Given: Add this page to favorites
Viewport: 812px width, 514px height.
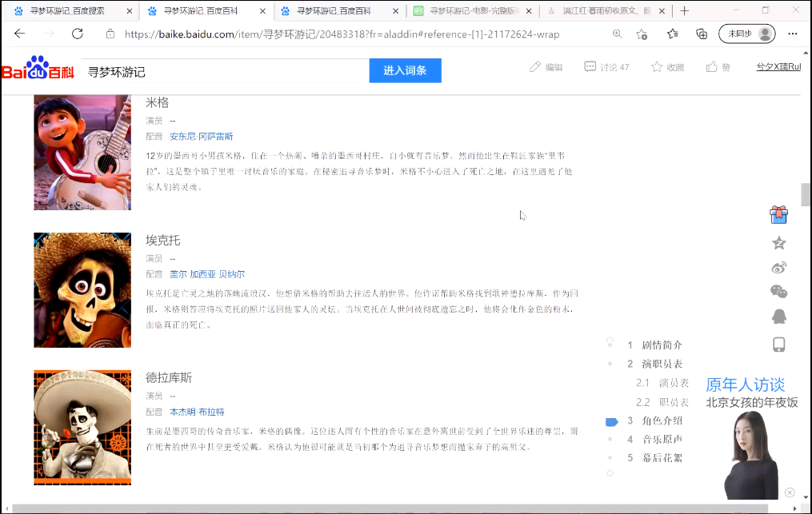Looking at the screenshot, I should 642,34.
